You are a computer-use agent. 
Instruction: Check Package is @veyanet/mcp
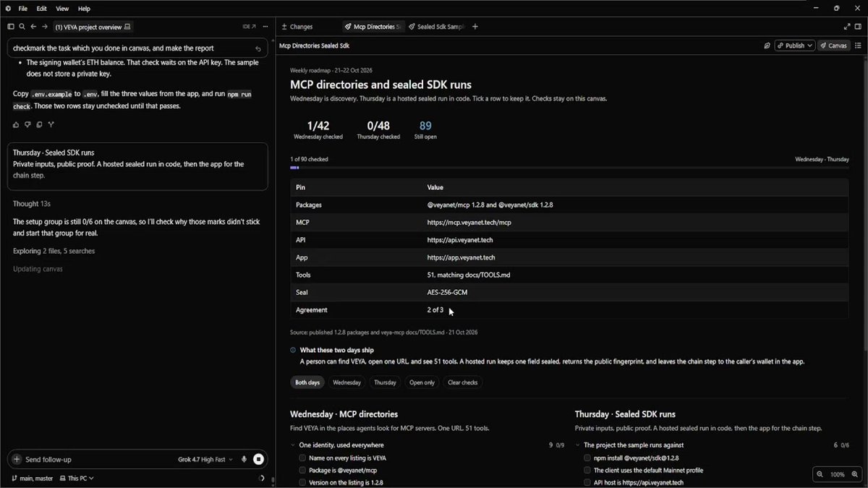coord(302,470)
